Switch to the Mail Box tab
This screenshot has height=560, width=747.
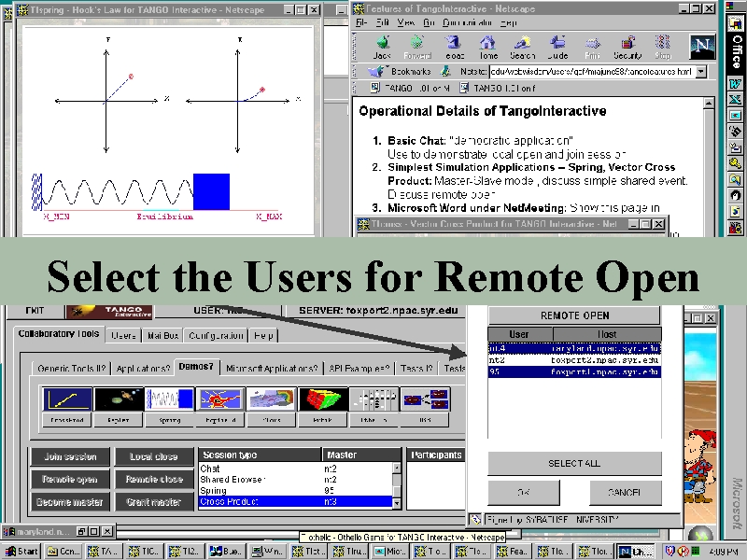162,336
